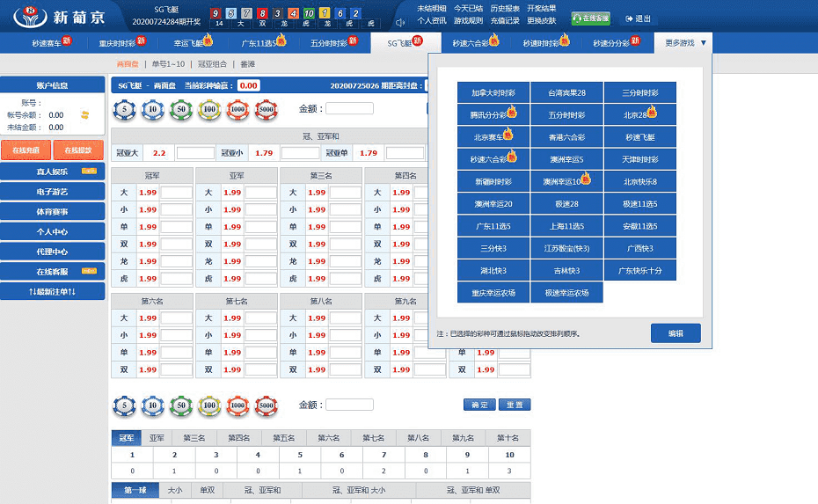The image size is (818, 504).
Task: Choose the top yellow 100 chip
Action: click(x=209, y=110)
